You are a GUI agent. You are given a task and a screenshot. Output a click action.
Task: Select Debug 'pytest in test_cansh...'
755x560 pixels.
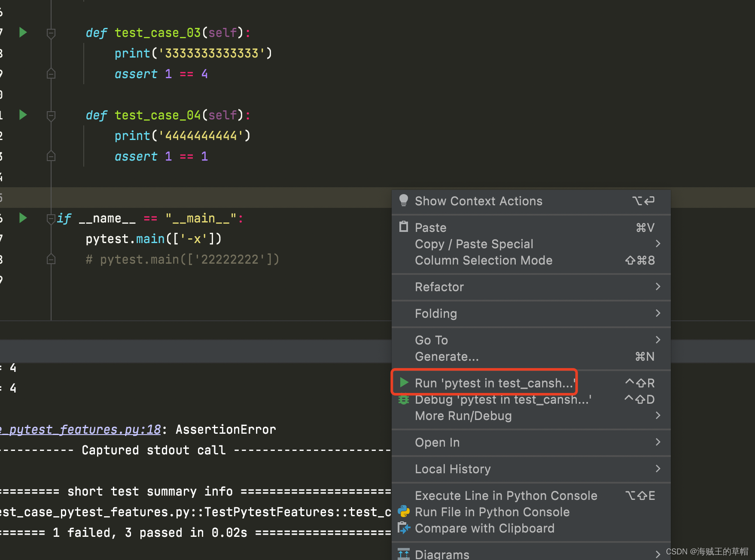(531, 399)
